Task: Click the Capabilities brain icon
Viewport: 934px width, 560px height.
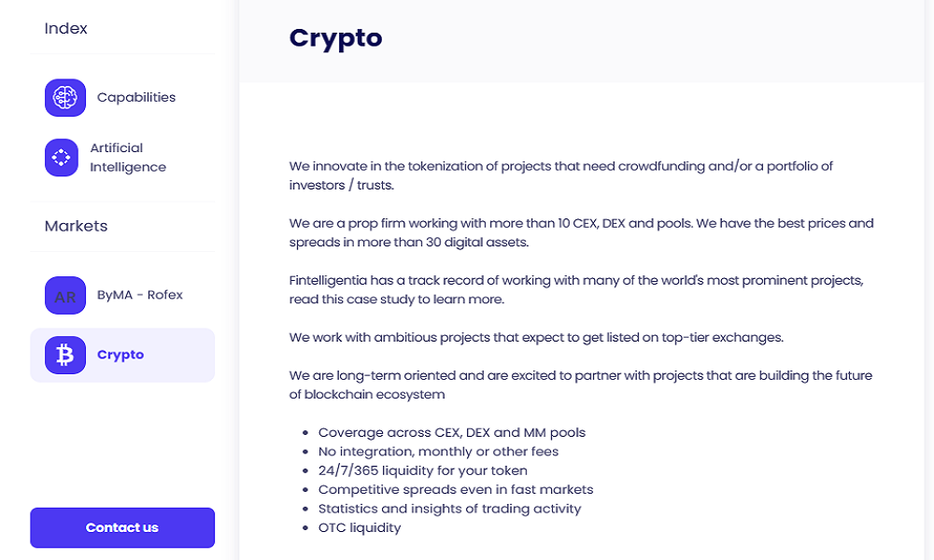Action: point(65,97)
